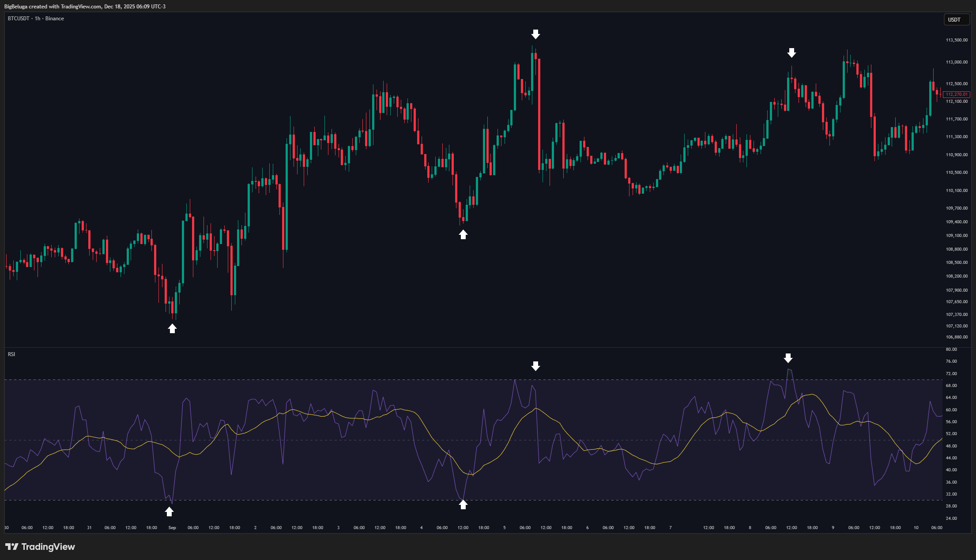Select the current price tag 112,270.01
Viewport: 976px width, 560px height.
coord(956,94)
